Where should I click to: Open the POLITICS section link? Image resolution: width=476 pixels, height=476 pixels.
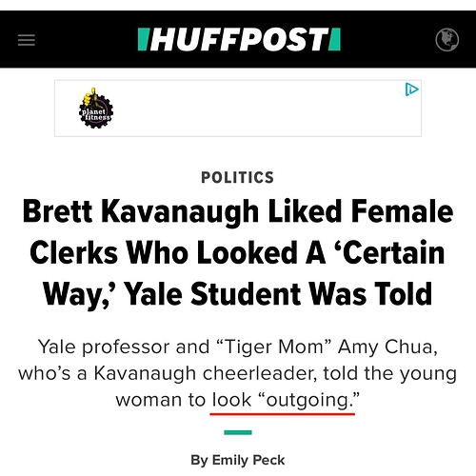point(237,177)
